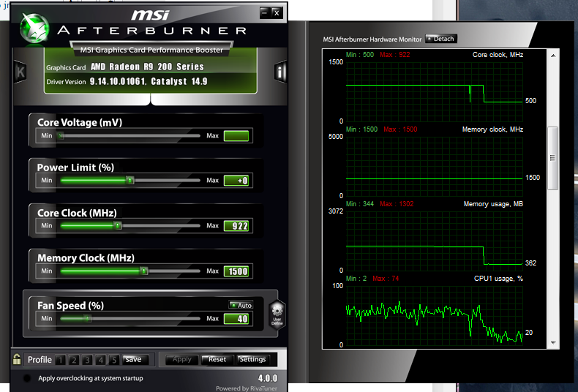578x392 pixels.
Task: Reset the overclocking settings
Action: (x=217, y=360)
